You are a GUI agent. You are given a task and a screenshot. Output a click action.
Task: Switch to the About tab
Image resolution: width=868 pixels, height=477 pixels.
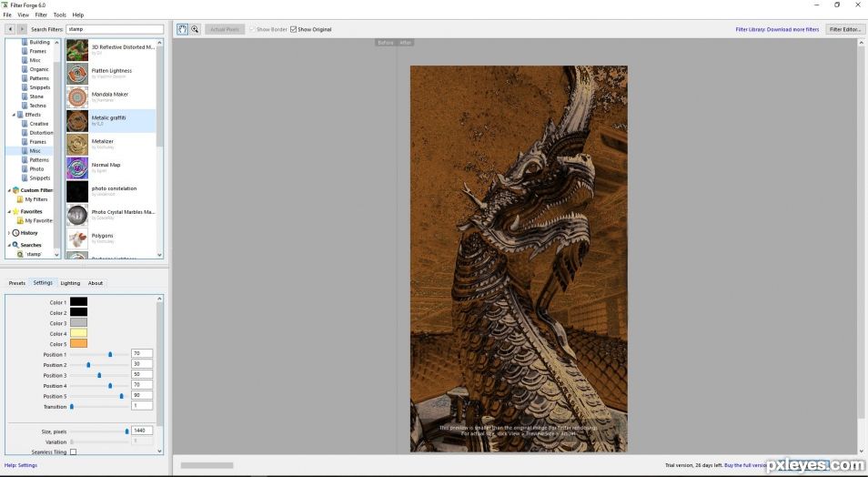tap(96, 283)
